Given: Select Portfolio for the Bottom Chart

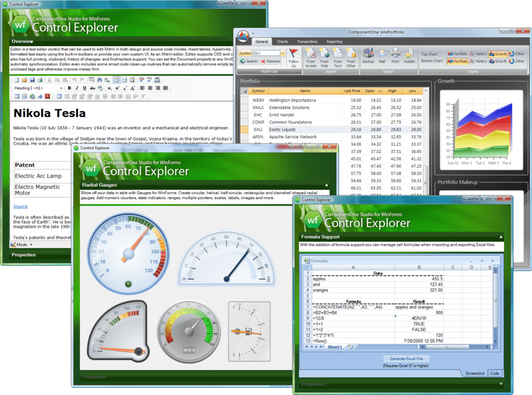Looking at the screenshot, I should click(458, 61).
